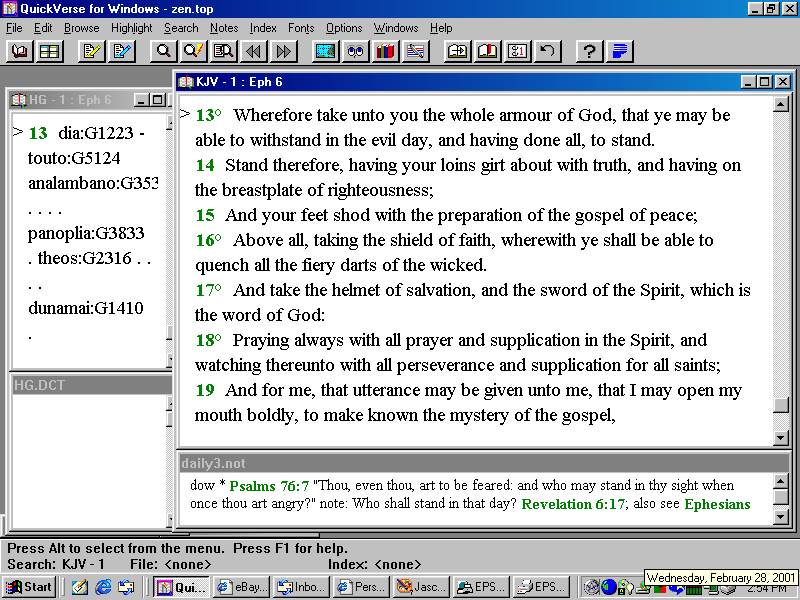
Task: Open help with the question mark icon
Action: [589, 51]
